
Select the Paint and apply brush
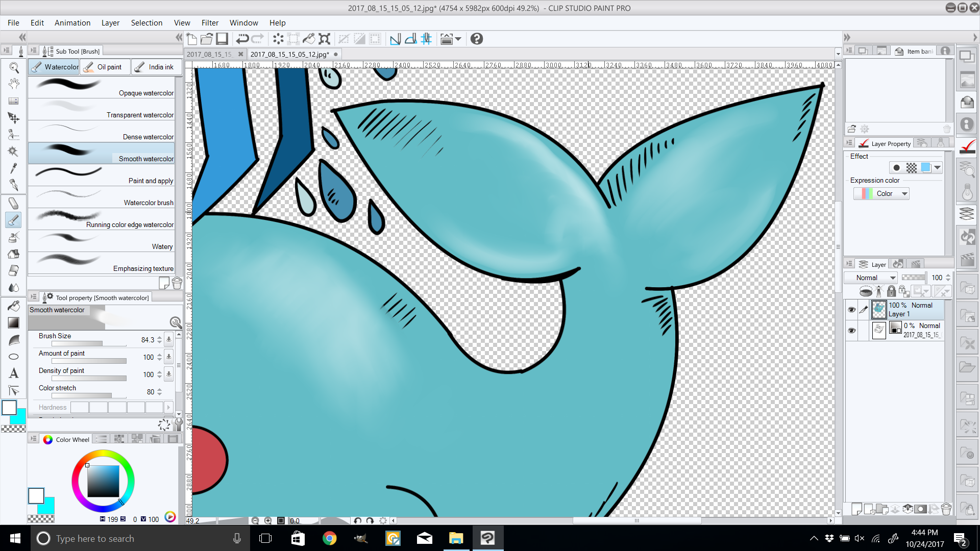102,174
